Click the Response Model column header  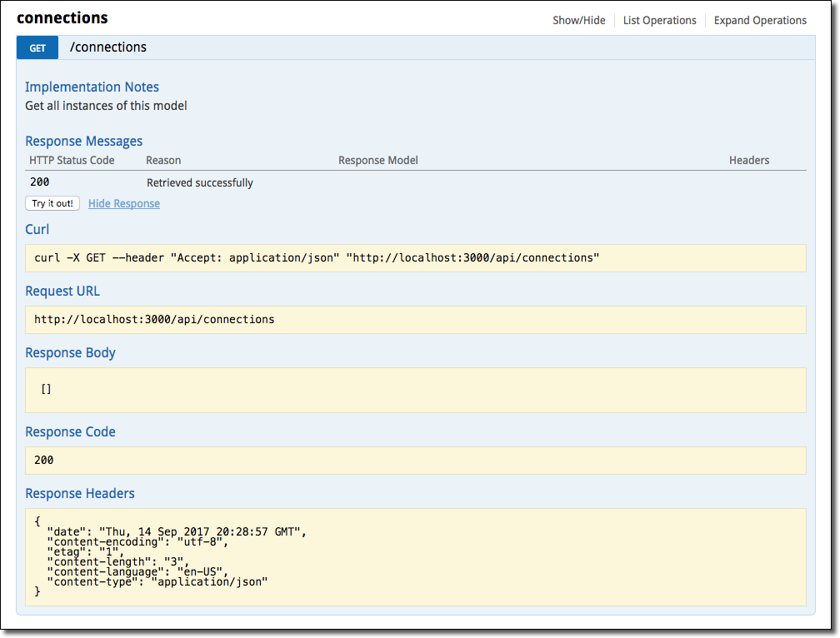[x=378, y=161]
